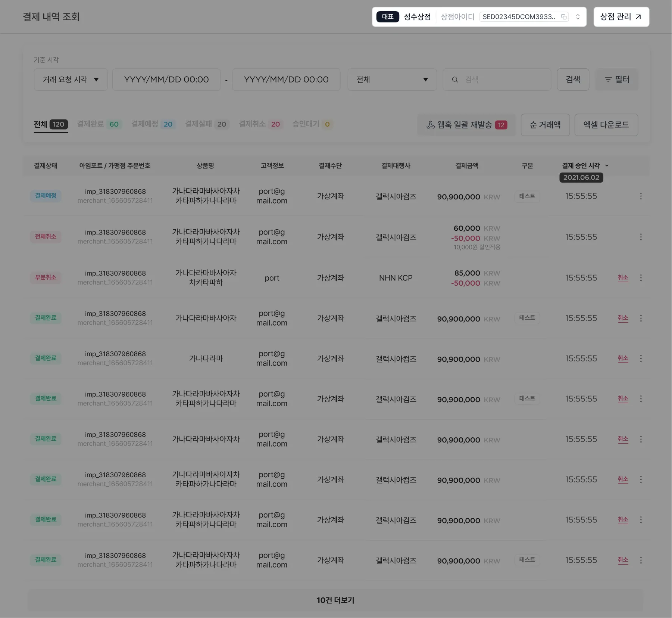Focus the start date input field
The image size is (672, 618).
pos(166,80)
